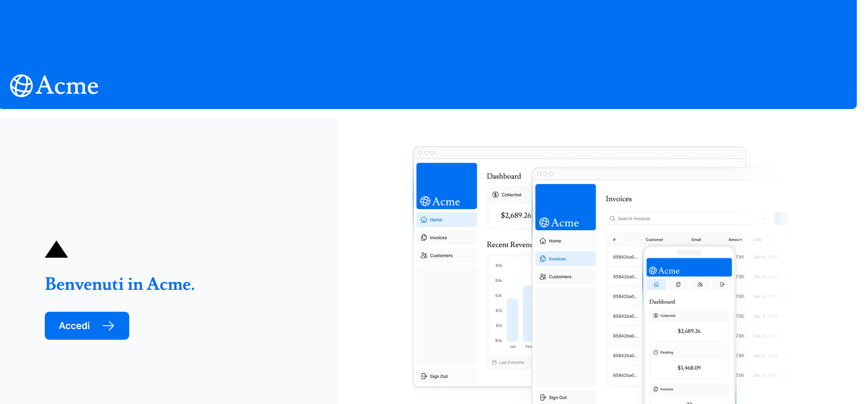Click the Accedi login button
868x404 pixels.
click(87, 326)
